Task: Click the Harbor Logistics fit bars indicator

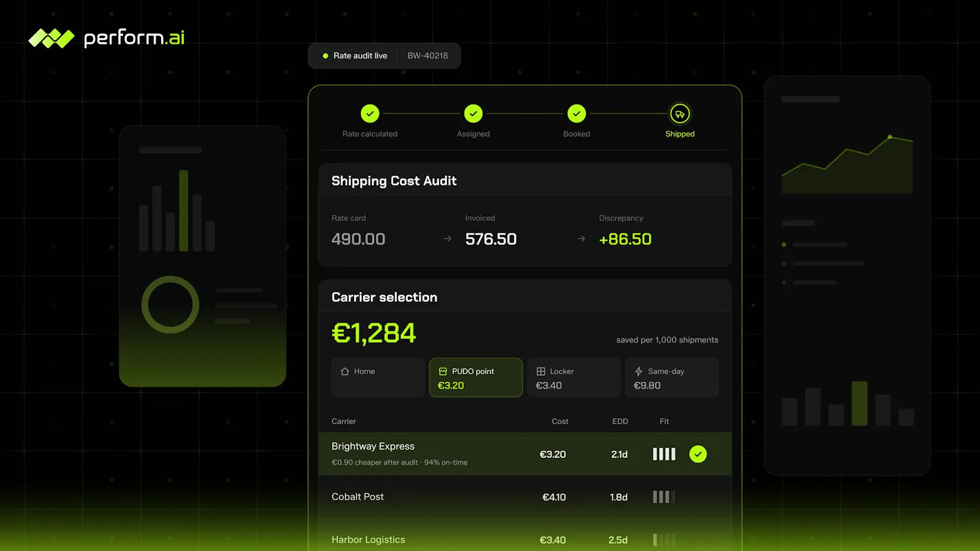Action: pyautogui.click(x=664, y=540)
